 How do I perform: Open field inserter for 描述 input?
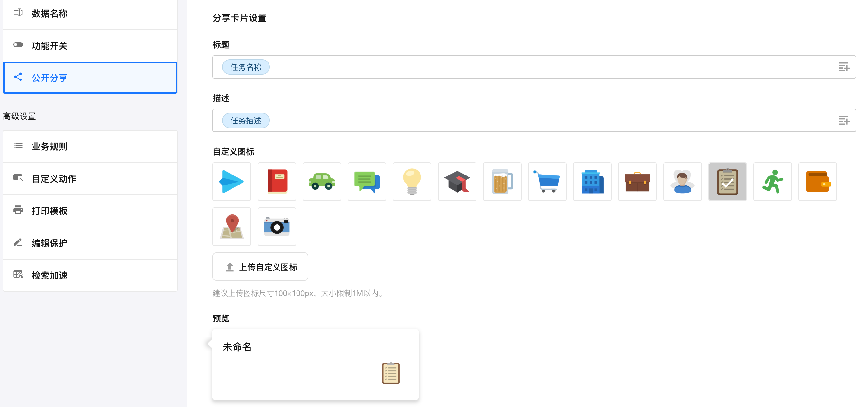point(844,121)
